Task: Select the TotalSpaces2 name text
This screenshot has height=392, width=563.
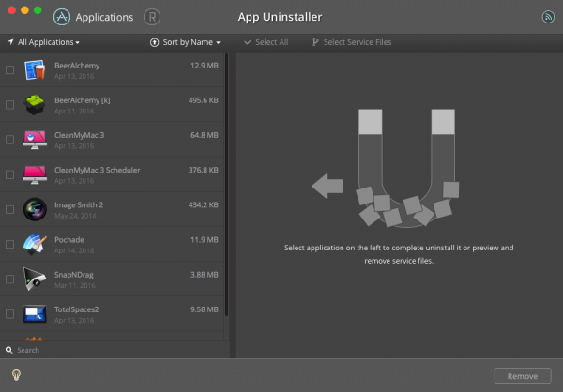Action: [77, 309]
